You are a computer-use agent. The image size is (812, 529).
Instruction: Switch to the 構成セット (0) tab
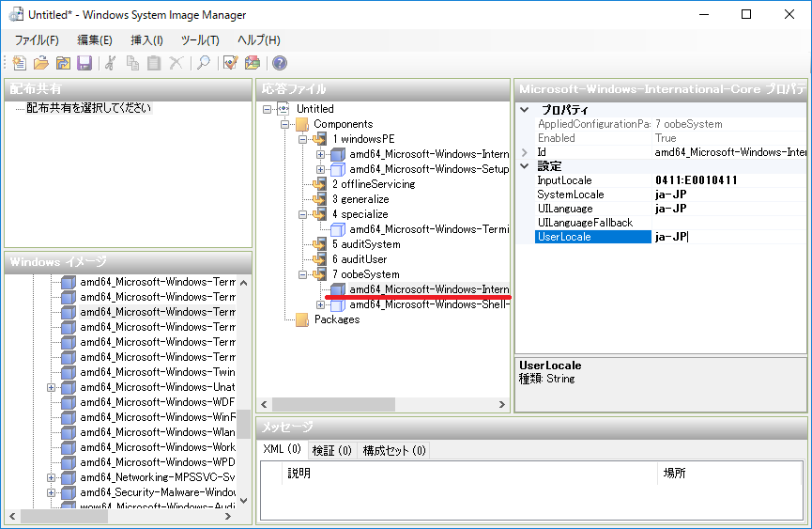click(x=394, y=451)
